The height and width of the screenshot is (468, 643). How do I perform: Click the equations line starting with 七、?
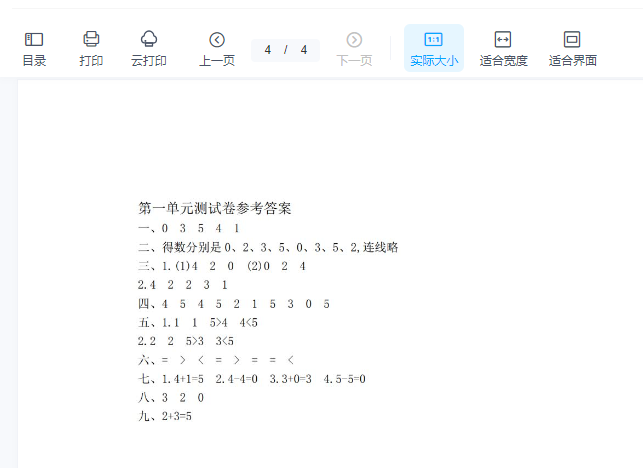252,379
